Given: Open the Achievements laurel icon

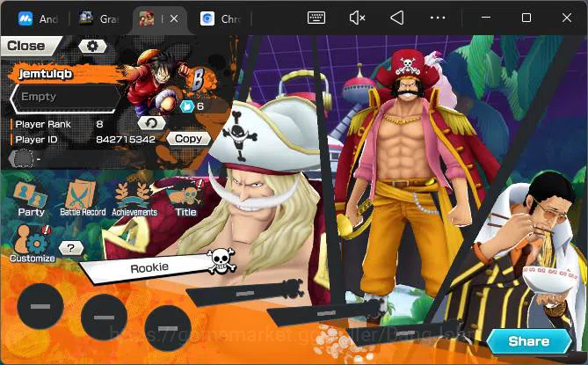Looking at the screenshot, I should tap(134, 199).
